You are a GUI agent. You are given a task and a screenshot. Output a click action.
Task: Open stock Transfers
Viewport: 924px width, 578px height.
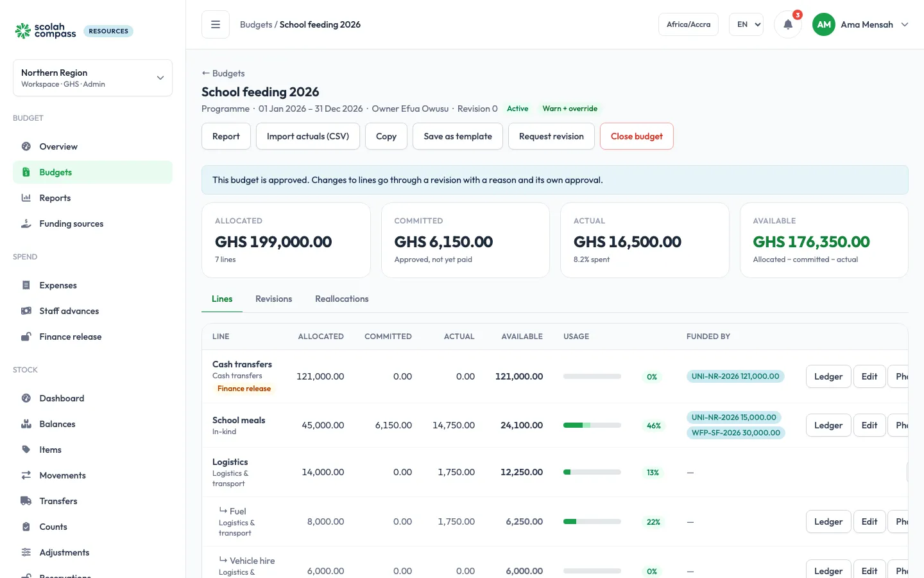[x=92, y=501]
